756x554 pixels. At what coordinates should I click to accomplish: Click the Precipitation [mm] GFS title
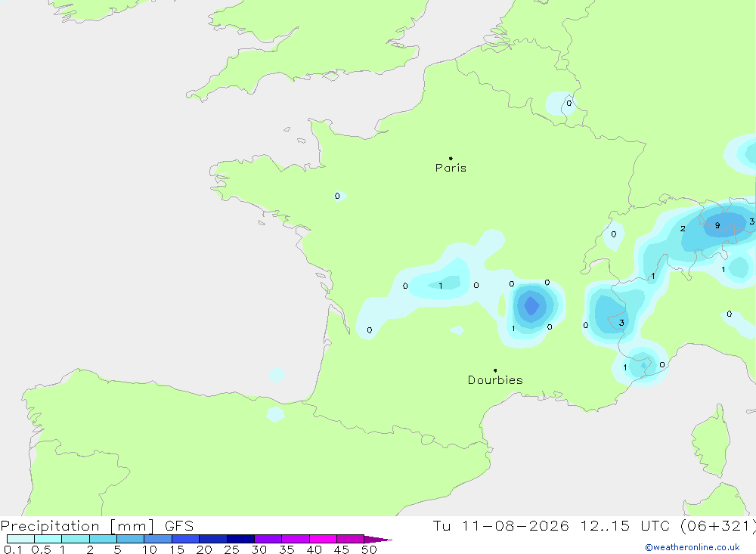pos(97,525)
